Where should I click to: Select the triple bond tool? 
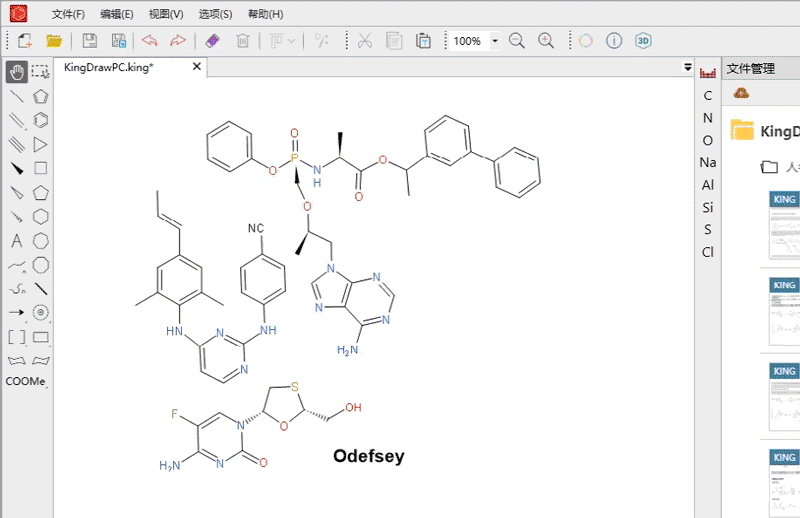pyautogui.click(x=17, y=144)
